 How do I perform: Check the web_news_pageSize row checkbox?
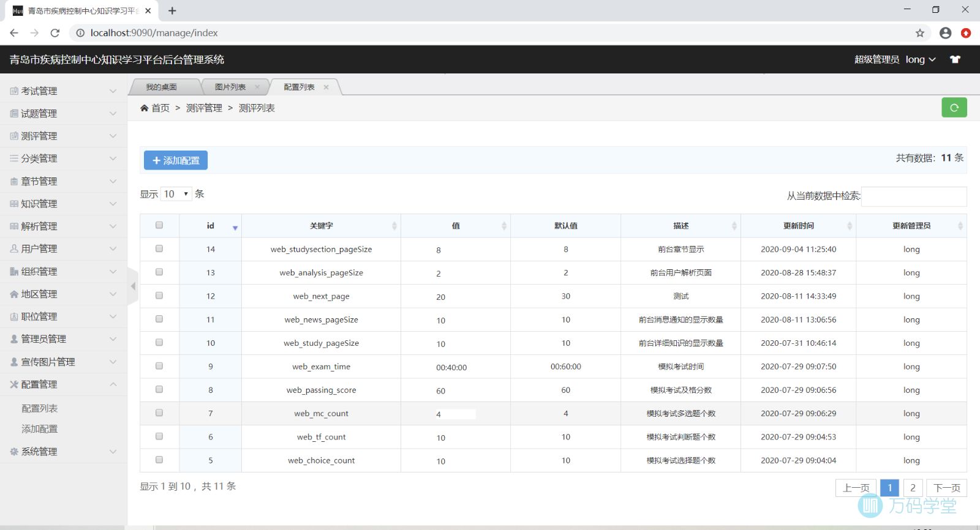click(159, 319)
